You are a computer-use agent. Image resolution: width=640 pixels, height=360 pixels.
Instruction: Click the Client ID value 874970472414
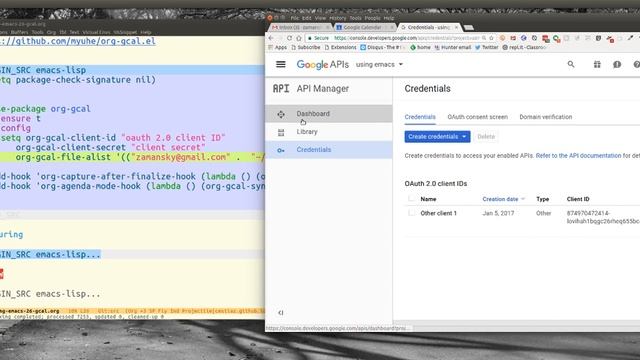tap(588, 213)
